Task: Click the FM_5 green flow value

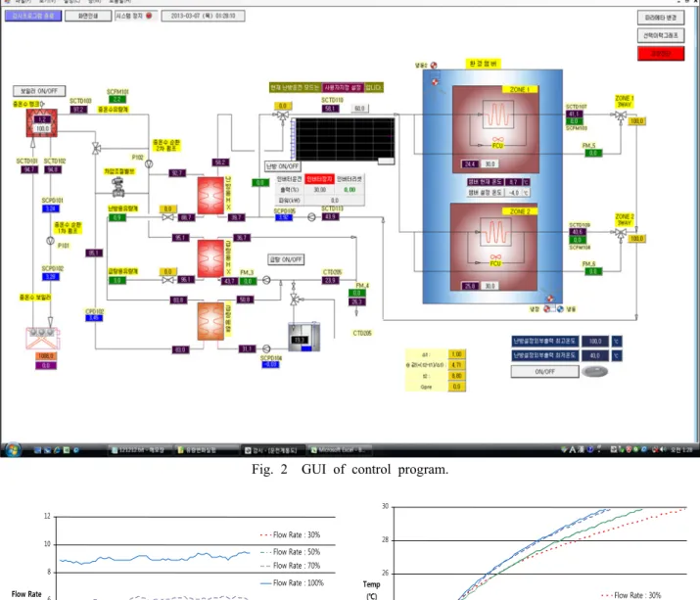Action: click(x=593, y=153)
